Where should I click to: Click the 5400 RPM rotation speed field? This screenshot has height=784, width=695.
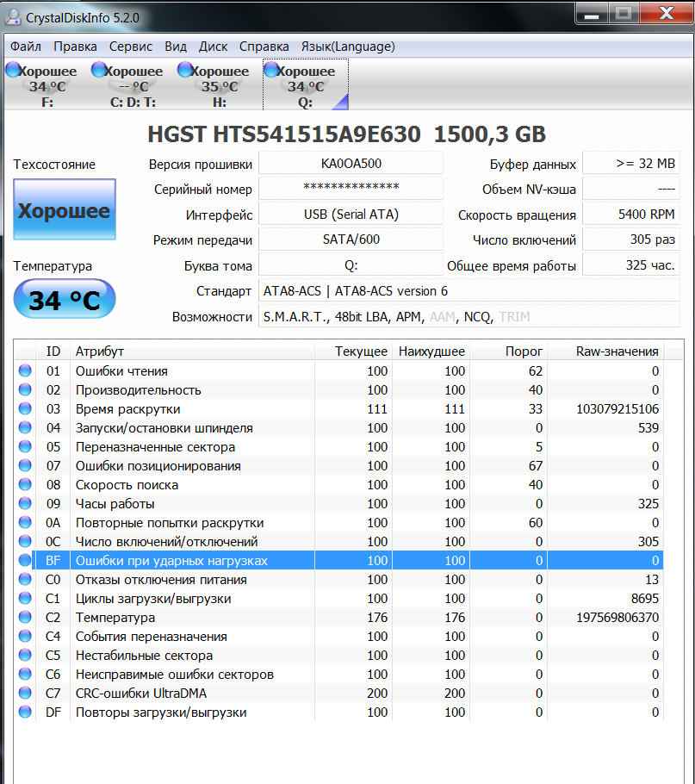point(631,214)
